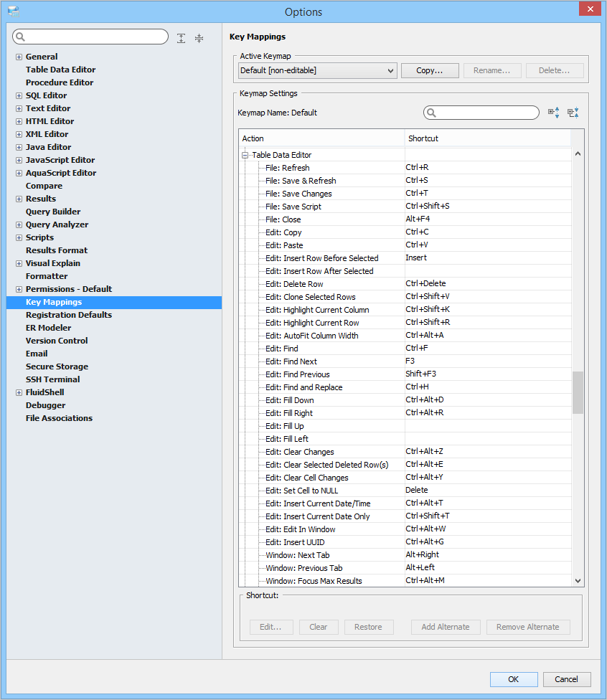This screenshot has width=607, height=700.
Task: Open the Version Control options page
Action: tap(57, 341)
